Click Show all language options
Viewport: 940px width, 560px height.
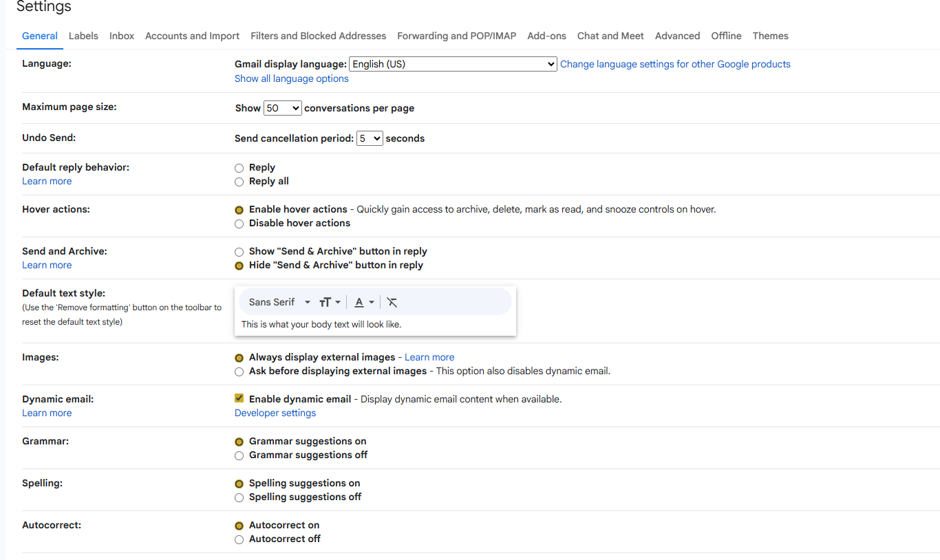(291, 78)
